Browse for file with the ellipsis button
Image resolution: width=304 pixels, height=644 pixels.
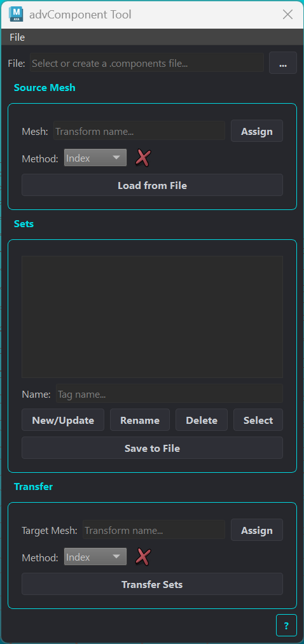click(282, 63)
